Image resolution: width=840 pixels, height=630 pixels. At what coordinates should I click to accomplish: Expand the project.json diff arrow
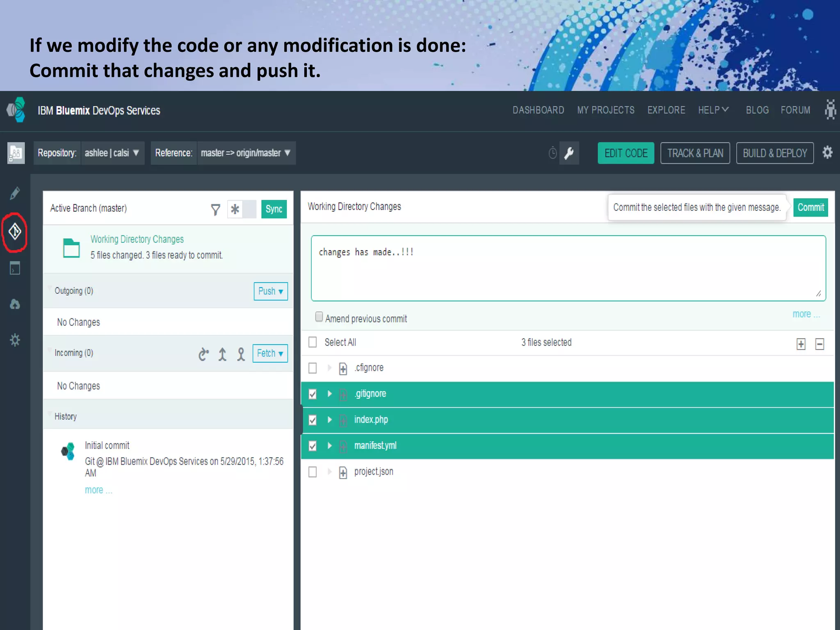(329, 472)
